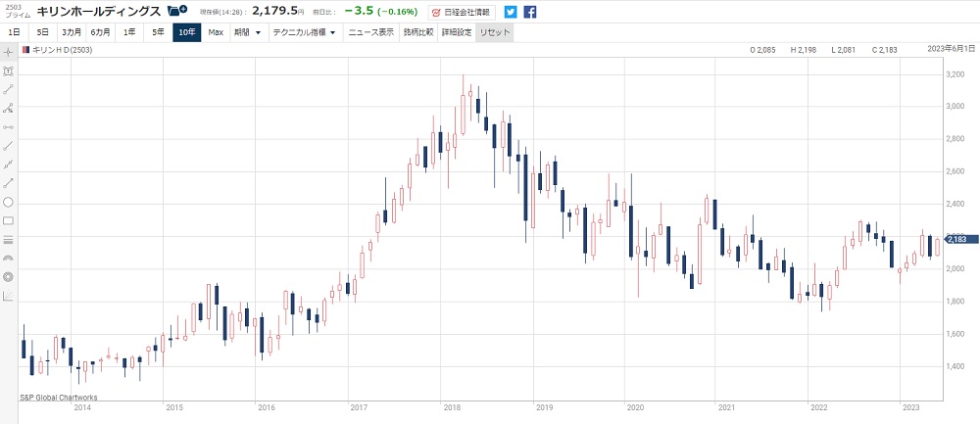Choose the rectangle drawing tool
The image size is (980, 424).
tap(8, 220)
